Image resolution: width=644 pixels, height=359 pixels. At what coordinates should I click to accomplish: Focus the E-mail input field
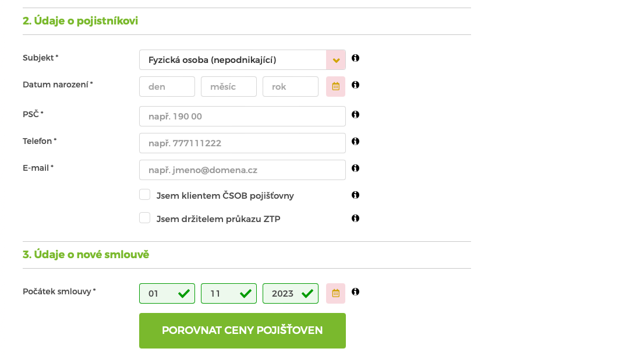point(242,170)
